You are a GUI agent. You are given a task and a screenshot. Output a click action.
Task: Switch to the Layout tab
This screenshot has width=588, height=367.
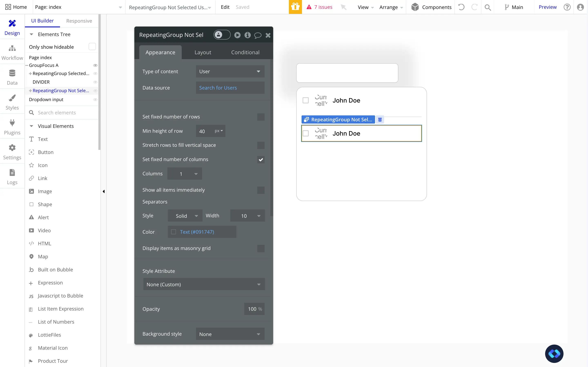pyautogui.click(x=203, y=52)
